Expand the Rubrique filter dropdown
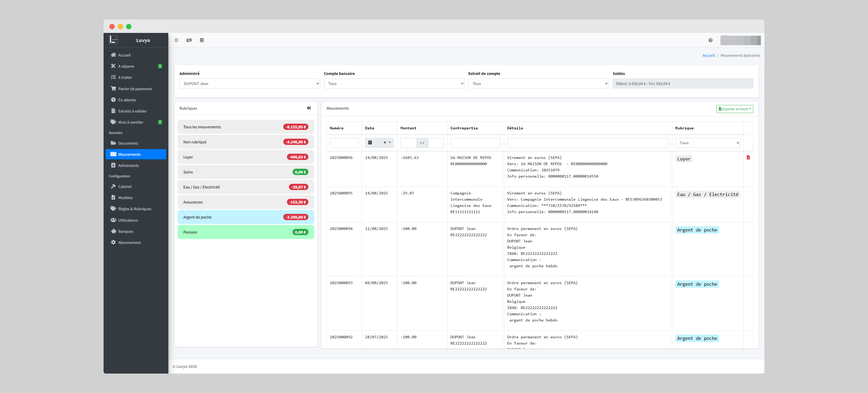The width and height of the screenshot is (868, 393). click(707, 143)
